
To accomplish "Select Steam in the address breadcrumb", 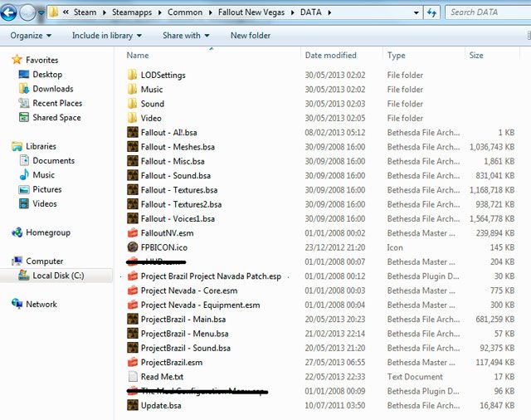I will pyautogui.click(x=85, y=12).
